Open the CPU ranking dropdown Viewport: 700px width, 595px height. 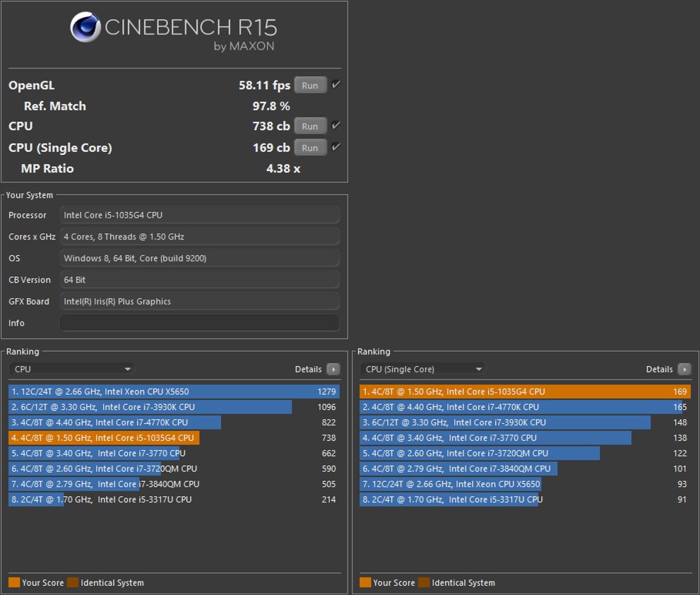point(72,369)
